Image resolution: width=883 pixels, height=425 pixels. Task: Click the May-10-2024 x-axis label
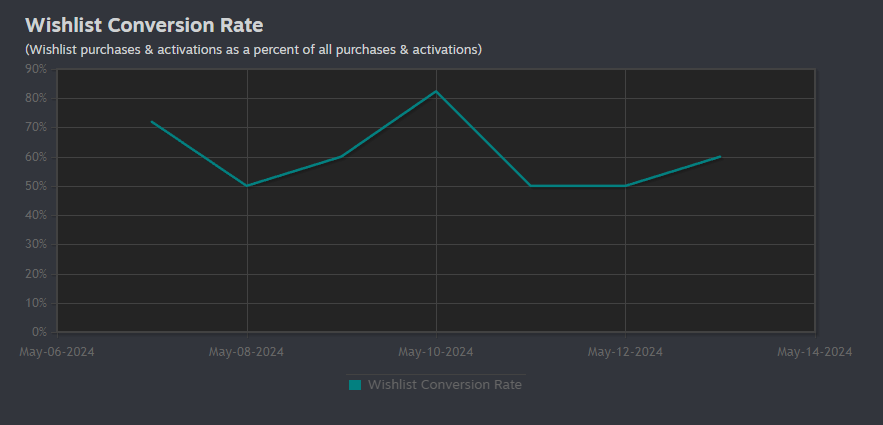point(436,352)
